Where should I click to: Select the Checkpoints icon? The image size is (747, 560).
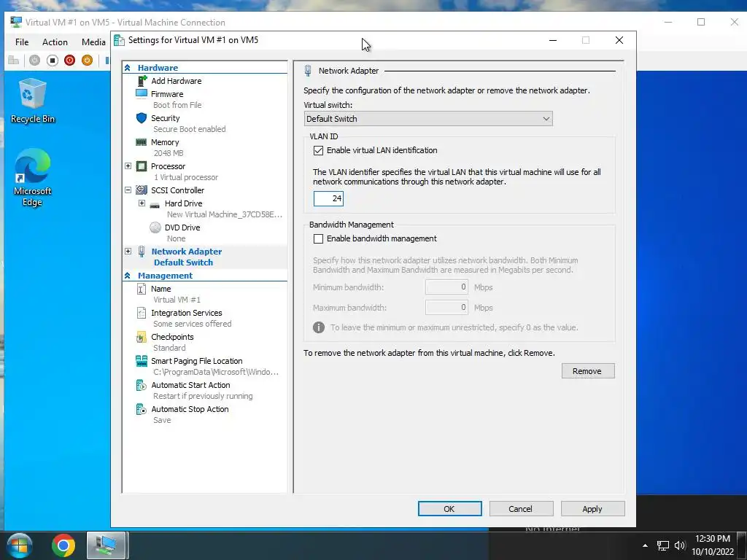(142, 337)
